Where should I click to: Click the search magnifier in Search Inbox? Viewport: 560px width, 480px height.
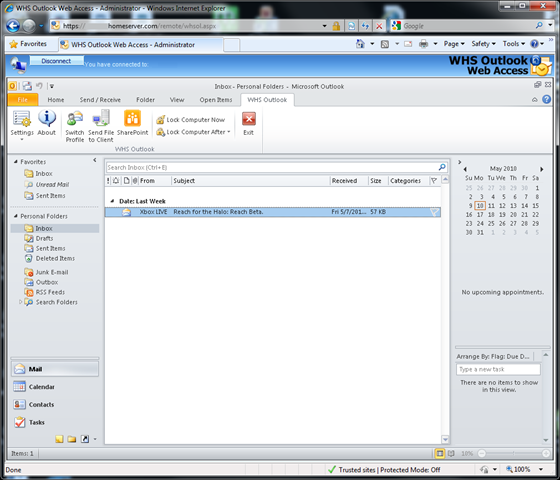tap(442, 167)
